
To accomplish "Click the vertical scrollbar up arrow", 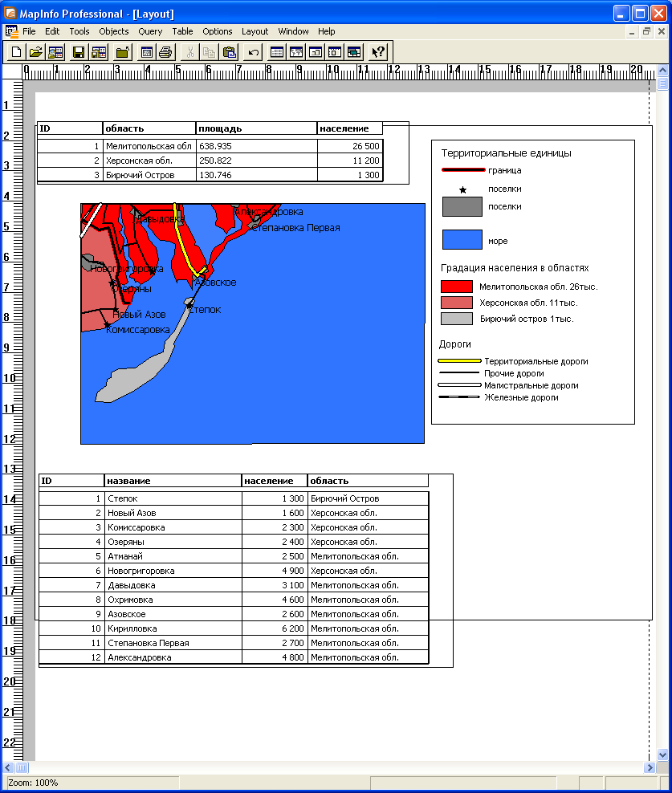I will point(662,71).
